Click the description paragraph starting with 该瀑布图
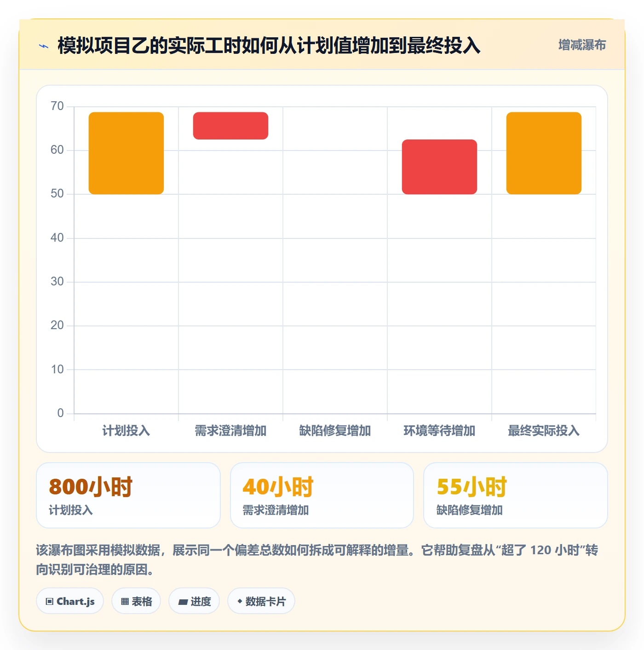This screenshot has height=650, width=644. [317, 560]
